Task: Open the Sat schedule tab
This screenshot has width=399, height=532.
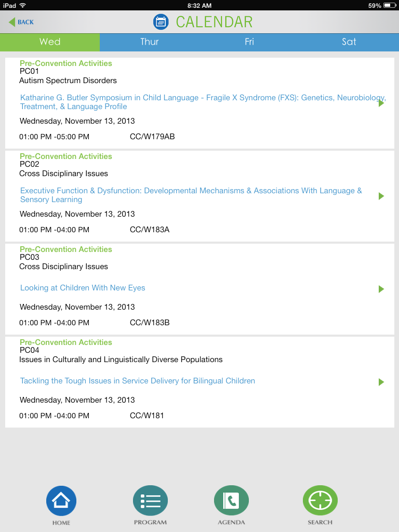Action: (x=349, y=42)
